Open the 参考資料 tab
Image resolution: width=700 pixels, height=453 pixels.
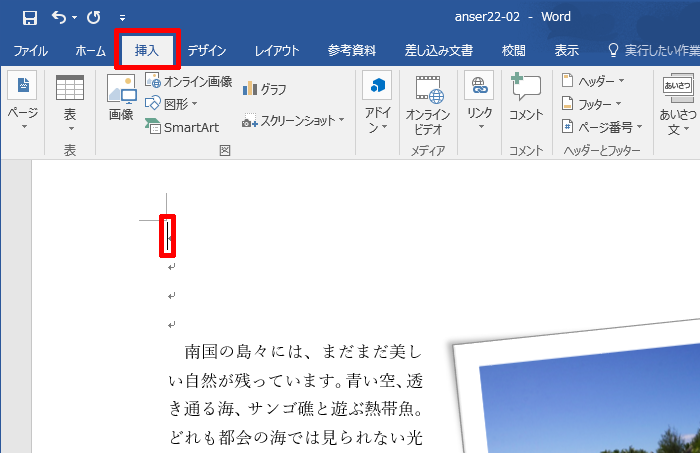click(352, 50)
